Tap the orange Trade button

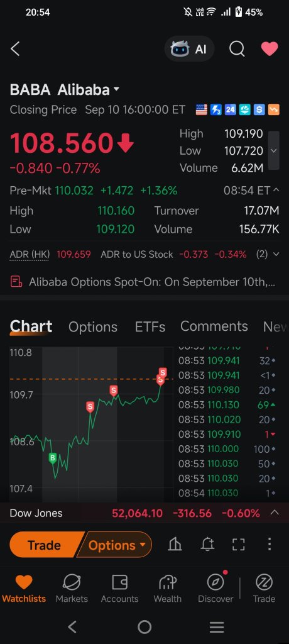pos(45,545)
